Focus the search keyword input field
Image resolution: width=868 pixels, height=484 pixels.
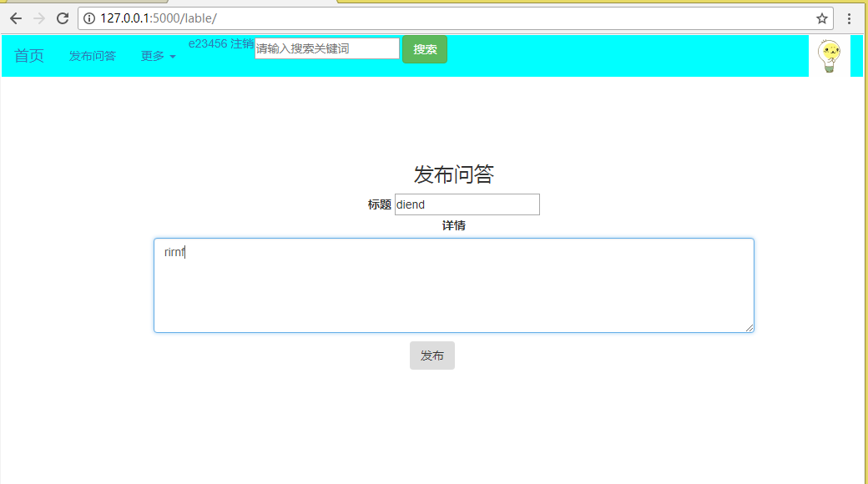[326, 48]
